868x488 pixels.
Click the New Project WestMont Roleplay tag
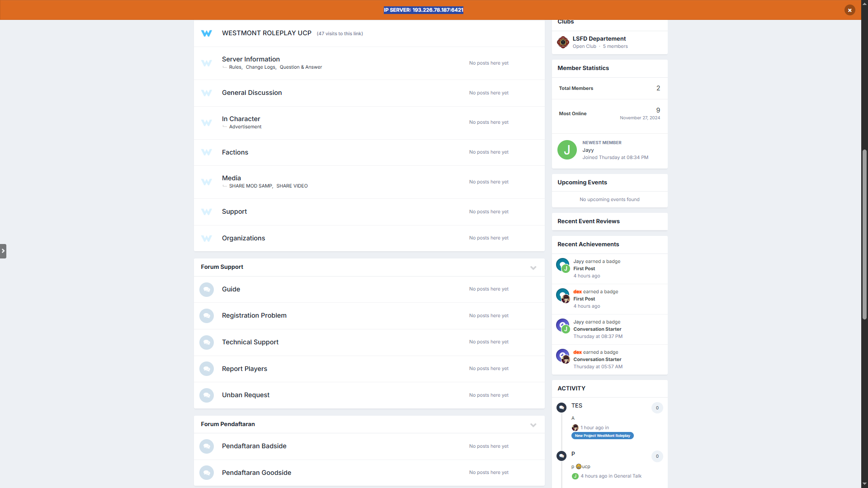(603, 436)
